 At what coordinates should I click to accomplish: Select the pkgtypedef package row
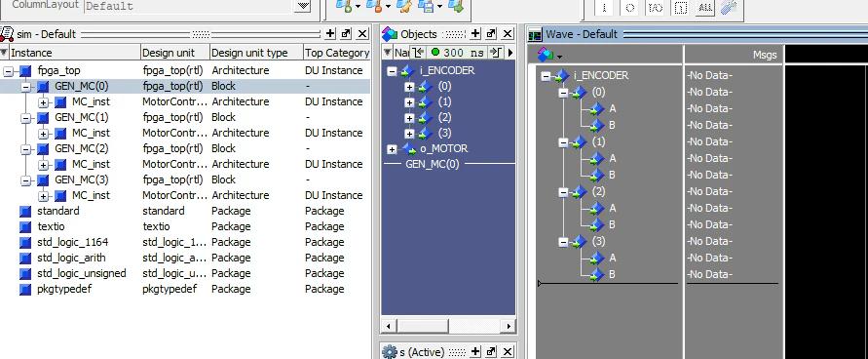(x=185, y=289)
